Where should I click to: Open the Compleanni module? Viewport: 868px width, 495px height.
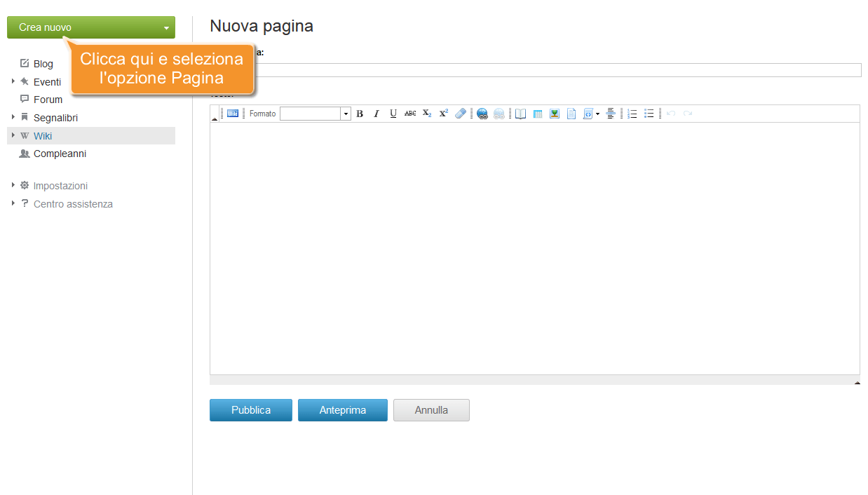(x=60, y=154)
